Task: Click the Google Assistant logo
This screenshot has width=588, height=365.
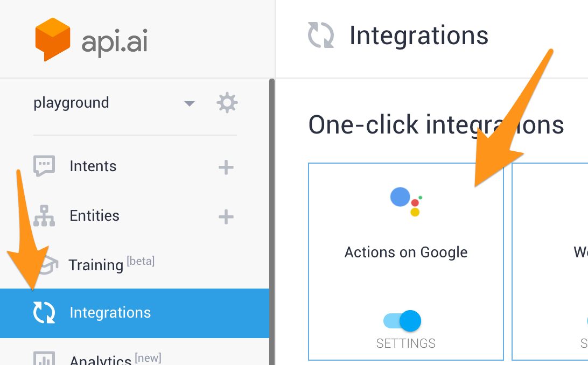Action: [x=405, y=201]
